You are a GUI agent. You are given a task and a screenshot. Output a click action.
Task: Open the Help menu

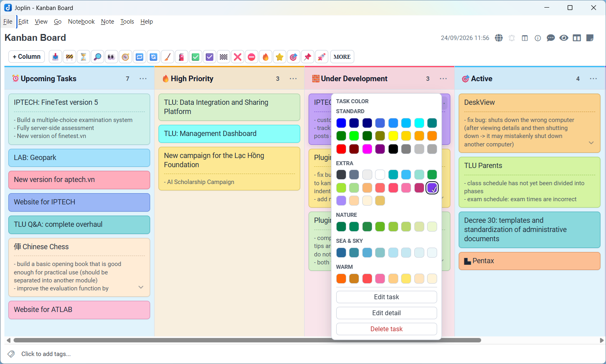click(x=146, y=22)
